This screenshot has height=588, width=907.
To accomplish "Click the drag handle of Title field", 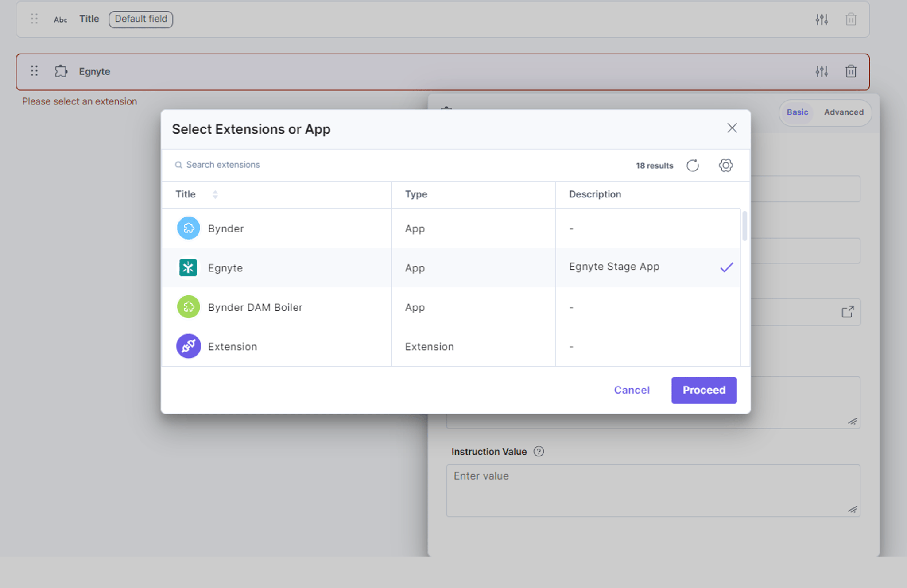I will pyautogui.click(x=34, y=19).
